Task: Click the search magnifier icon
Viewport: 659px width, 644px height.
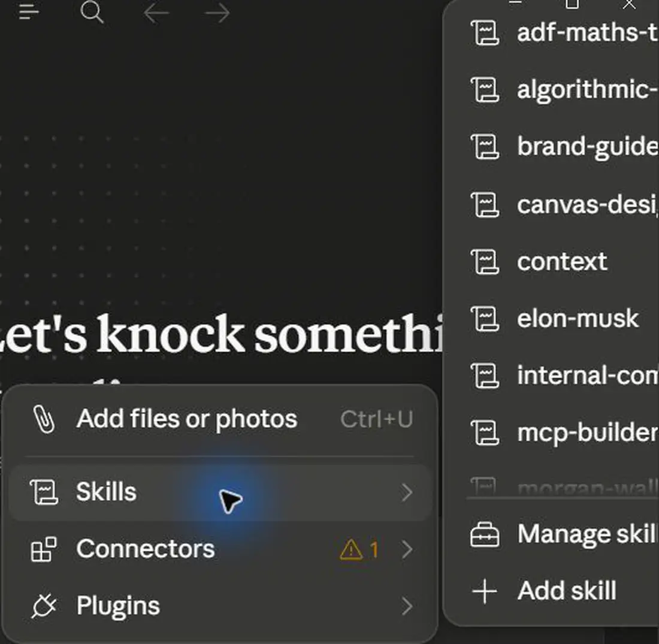Action: click(92, 12)
